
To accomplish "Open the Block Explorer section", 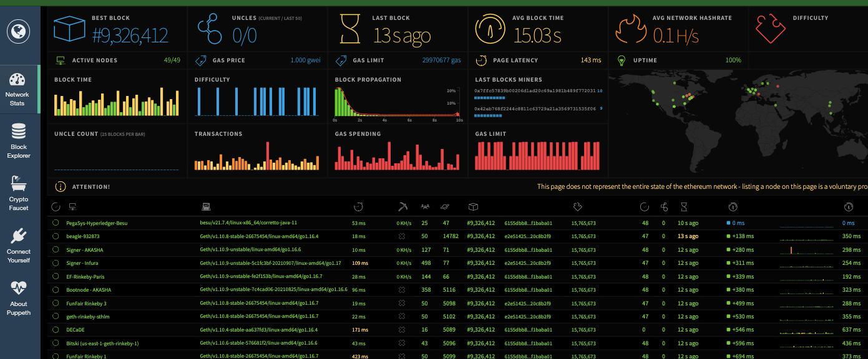I will tap(19, 141).
